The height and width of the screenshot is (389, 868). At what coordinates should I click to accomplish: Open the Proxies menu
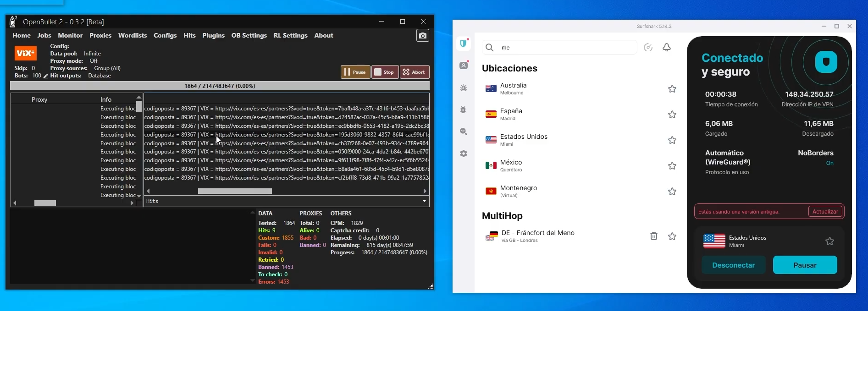100,35
